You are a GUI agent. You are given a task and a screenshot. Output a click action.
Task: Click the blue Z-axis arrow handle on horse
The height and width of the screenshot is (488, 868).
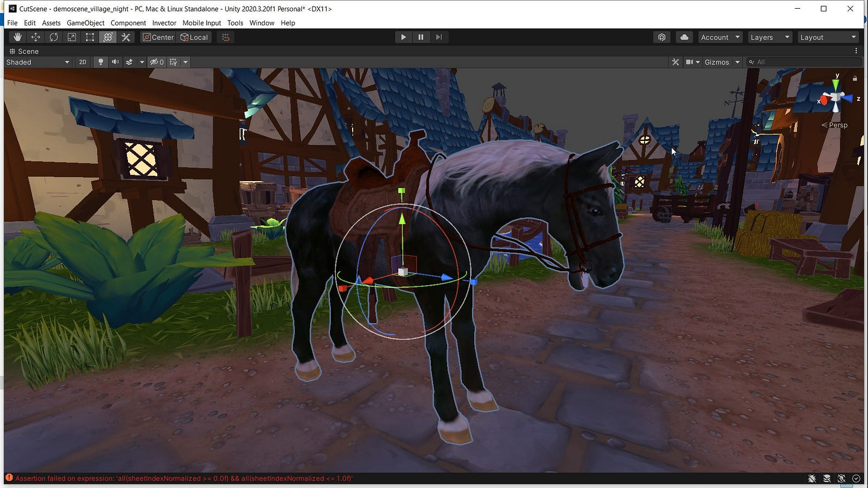[446, 278]
